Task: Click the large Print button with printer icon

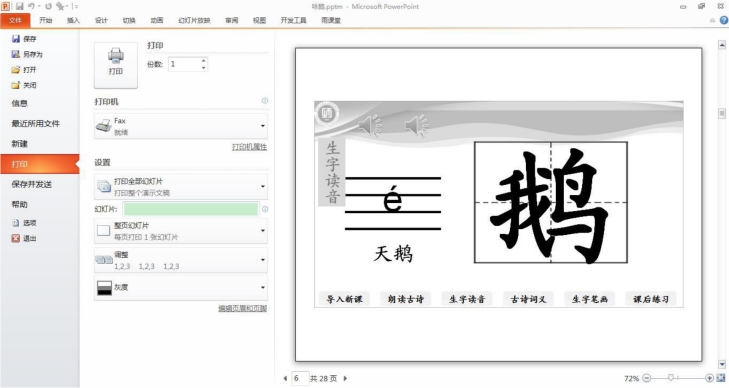Action: (116, 65)
